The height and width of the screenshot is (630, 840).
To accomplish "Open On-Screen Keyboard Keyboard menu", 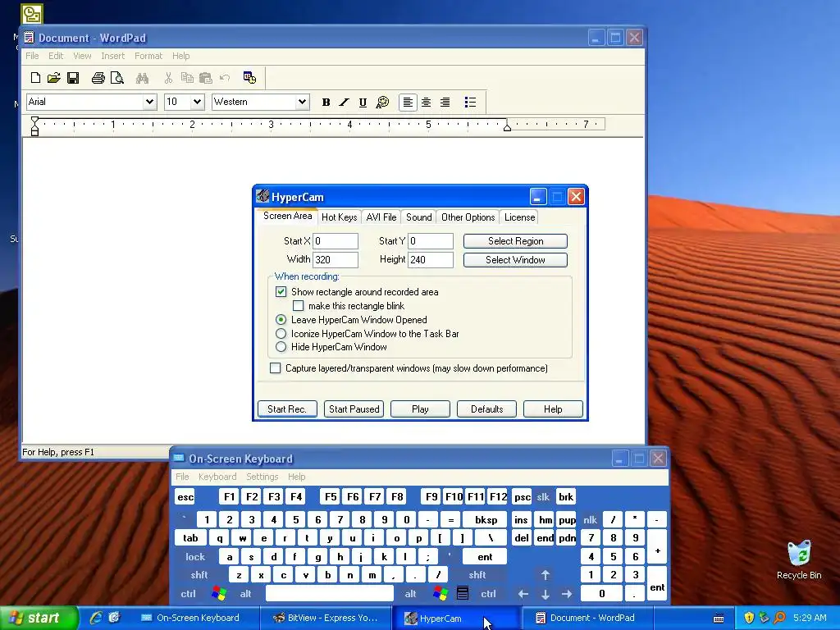I will tap(217, 477).
